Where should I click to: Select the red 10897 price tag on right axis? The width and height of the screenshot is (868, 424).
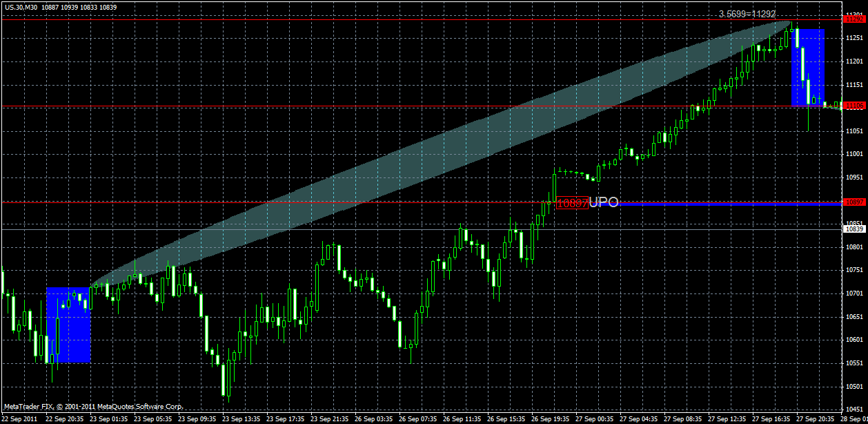[856, 202]
